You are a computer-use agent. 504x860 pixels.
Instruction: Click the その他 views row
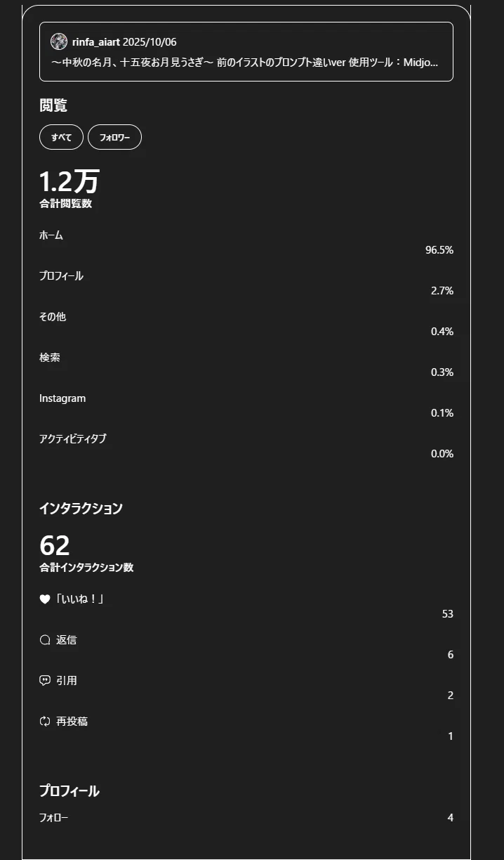(246, 325)
